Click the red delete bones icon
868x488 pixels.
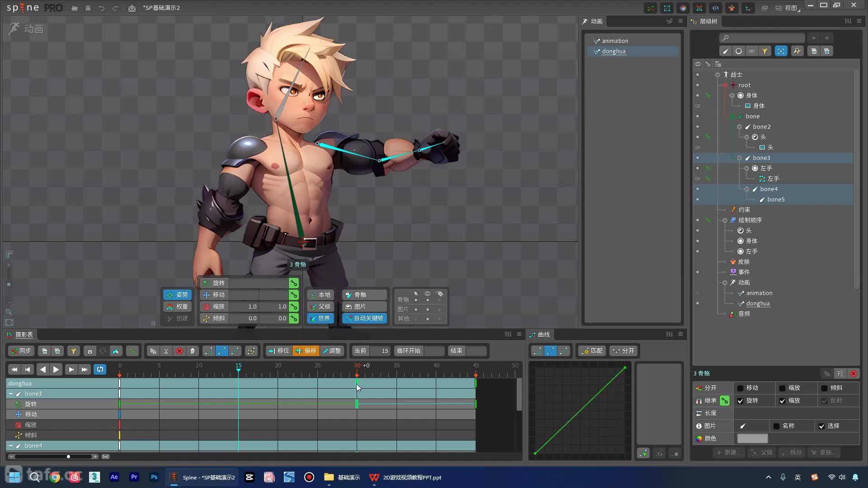pyautogui.click(x=854, y=373)
